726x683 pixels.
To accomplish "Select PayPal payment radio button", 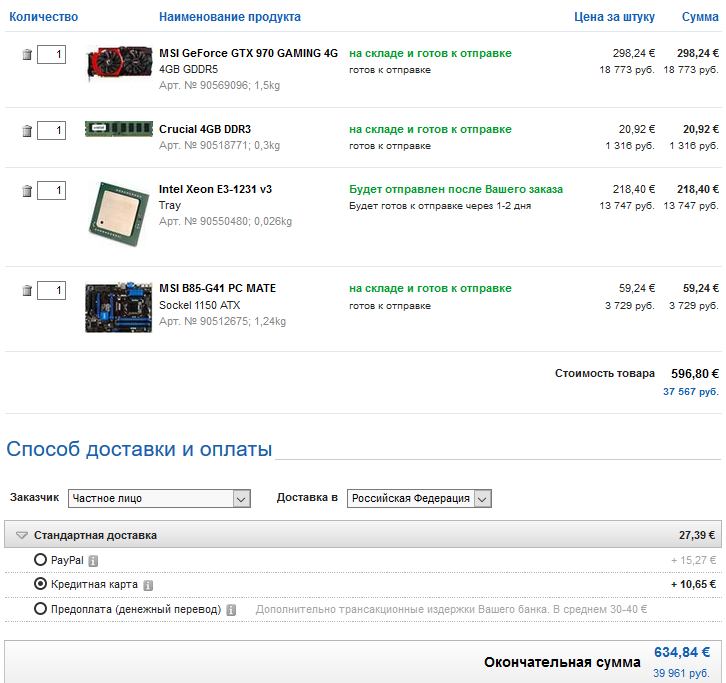I will click(x=40, y=559).
